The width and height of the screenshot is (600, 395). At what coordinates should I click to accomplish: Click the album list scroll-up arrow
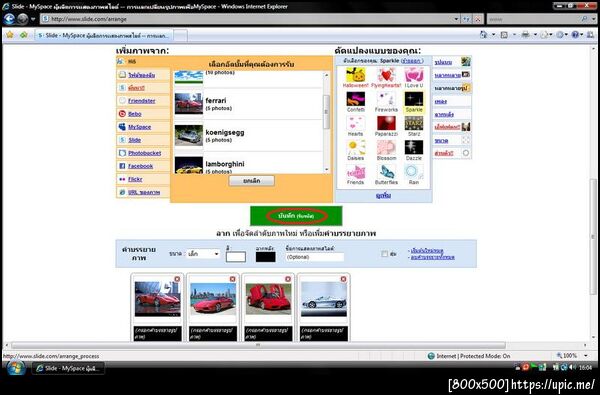[326, 75]
